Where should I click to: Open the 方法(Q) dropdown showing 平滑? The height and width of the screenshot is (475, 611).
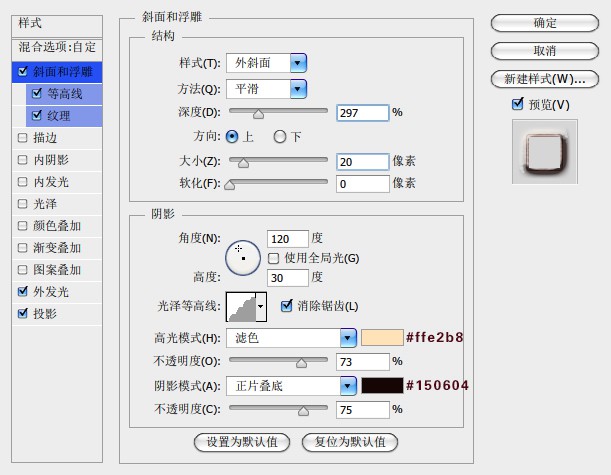(x=266, y=89)
